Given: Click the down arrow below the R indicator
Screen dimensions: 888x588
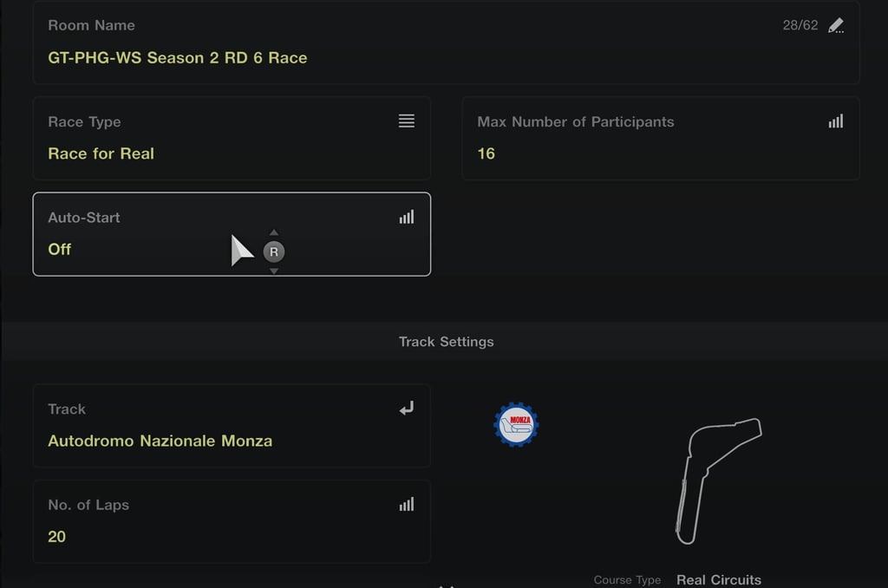Looking at the screenshot, I should (274, 271).
